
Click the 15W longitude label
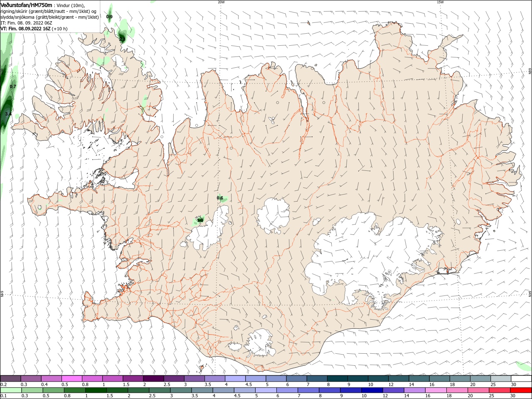(x=440, y=2)
